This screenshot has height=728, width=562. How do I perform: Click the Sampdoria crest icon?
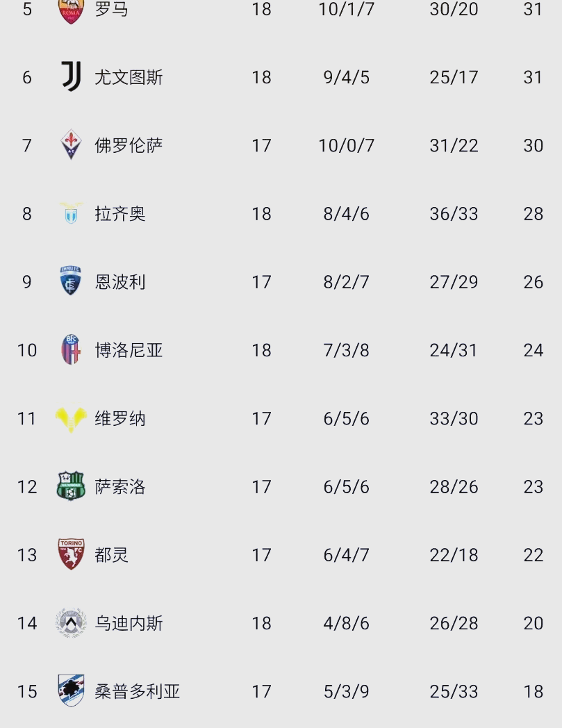tap(71, 690)
